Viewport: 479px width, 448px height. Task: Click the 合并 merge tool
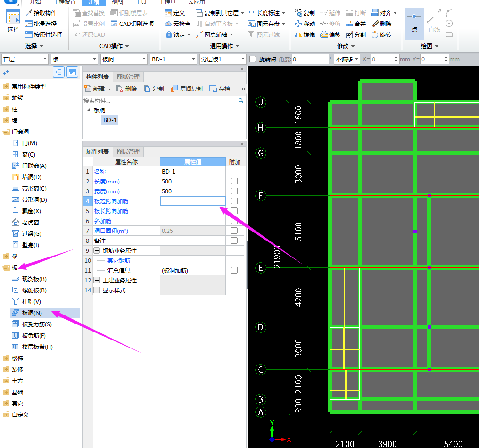tap(355, 24)
